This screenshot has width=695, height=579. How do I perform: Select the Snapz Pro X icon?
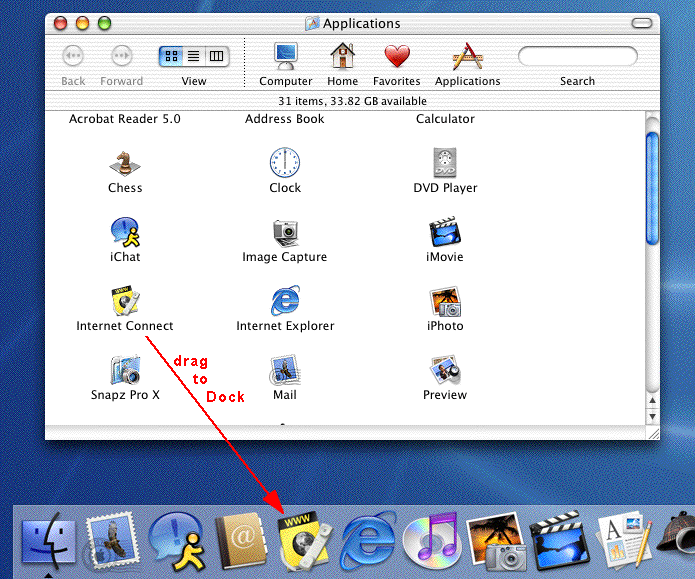(x=125, y=370)
